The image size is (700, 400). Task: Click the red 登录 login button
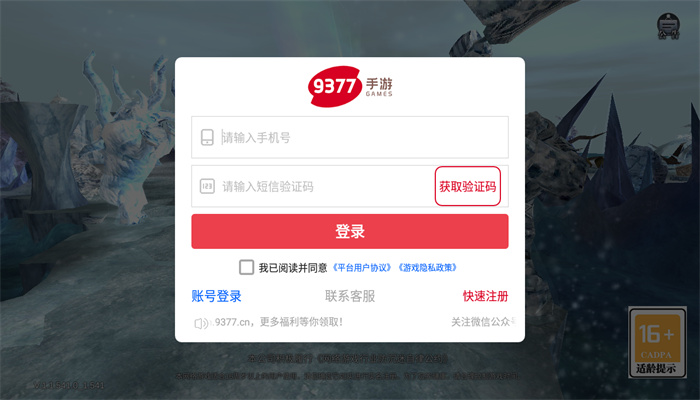350,231
